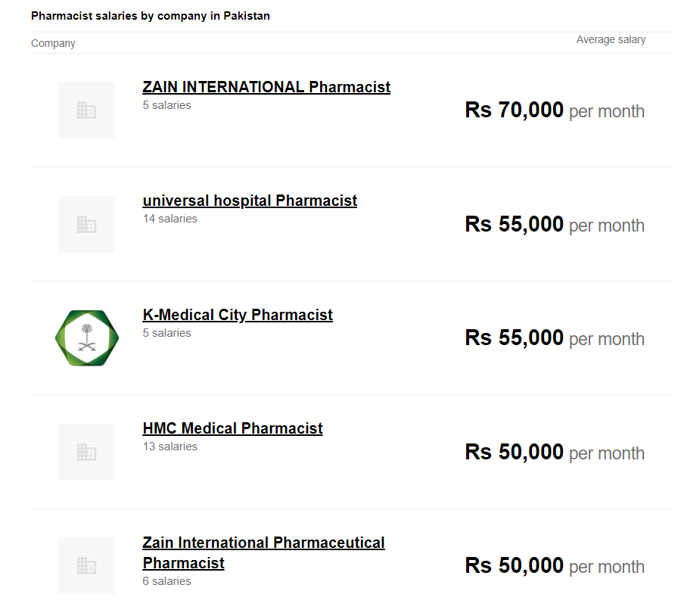Click HMC Medical placeholder building icon
Viewport: 681px width, 616px height.
87,452
